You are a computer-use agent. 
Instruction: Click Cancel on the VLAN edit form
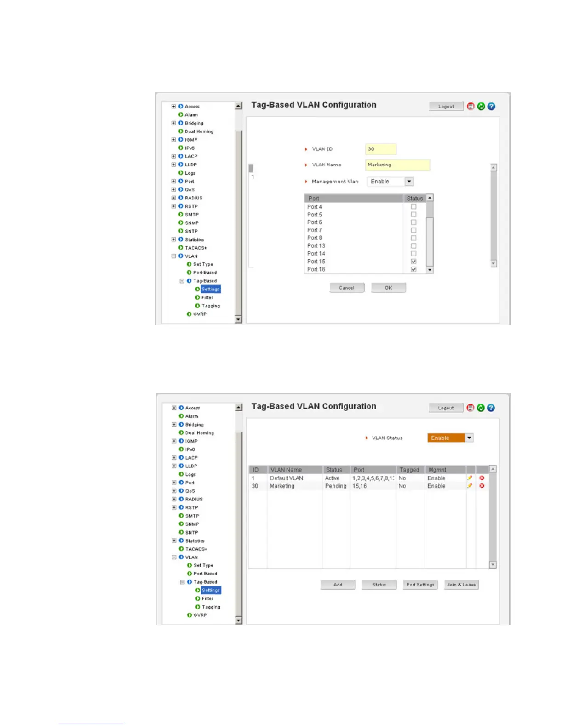(347, 288)
